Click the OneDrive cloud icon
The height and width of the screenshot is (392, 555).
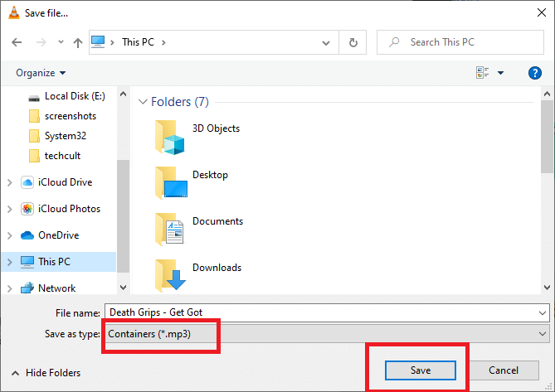(27, 235)
